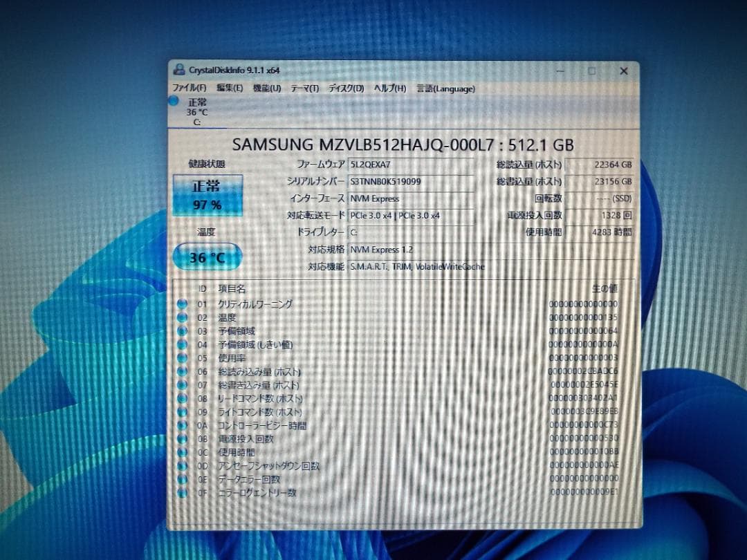The width and height of the screenshot is (747, 560).
Task: Click the blue indicator beside 予備領域
Action: (x=181, y=331)
